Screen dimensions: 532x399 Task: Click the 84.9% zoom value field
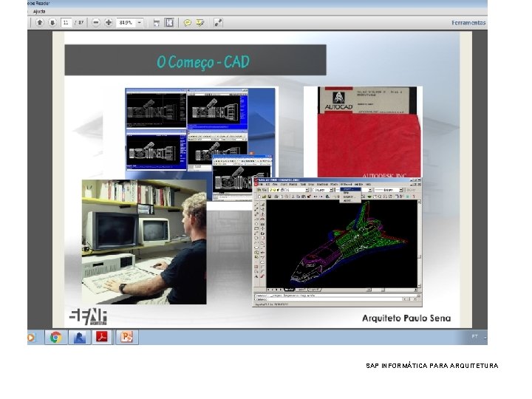point(126,23)
